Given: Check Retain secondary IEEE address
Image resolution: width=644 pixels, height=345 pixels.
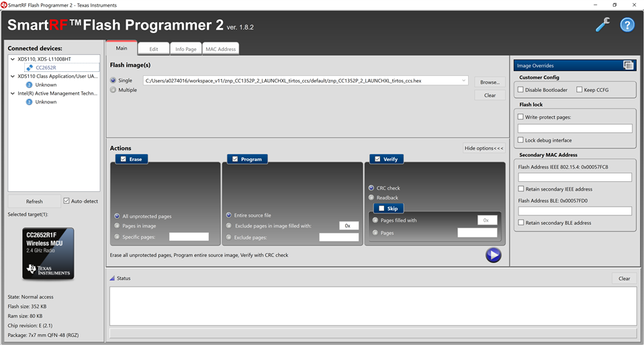Looking at the screenshot, I should point(521,189).
